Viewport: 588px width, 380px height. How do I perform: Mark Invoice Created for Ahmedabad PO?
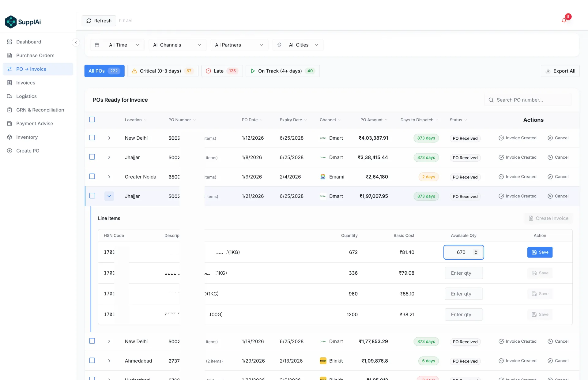(x=518, y=361)
